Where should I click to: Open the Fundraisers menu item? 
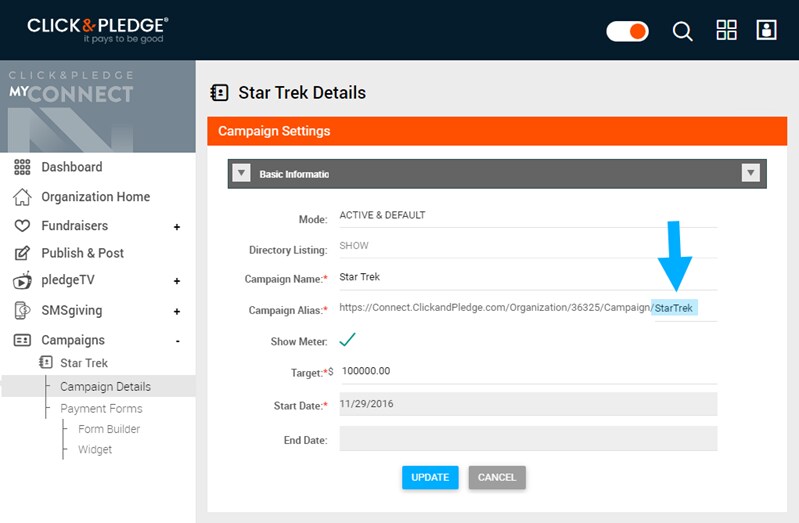pos(74,225)
